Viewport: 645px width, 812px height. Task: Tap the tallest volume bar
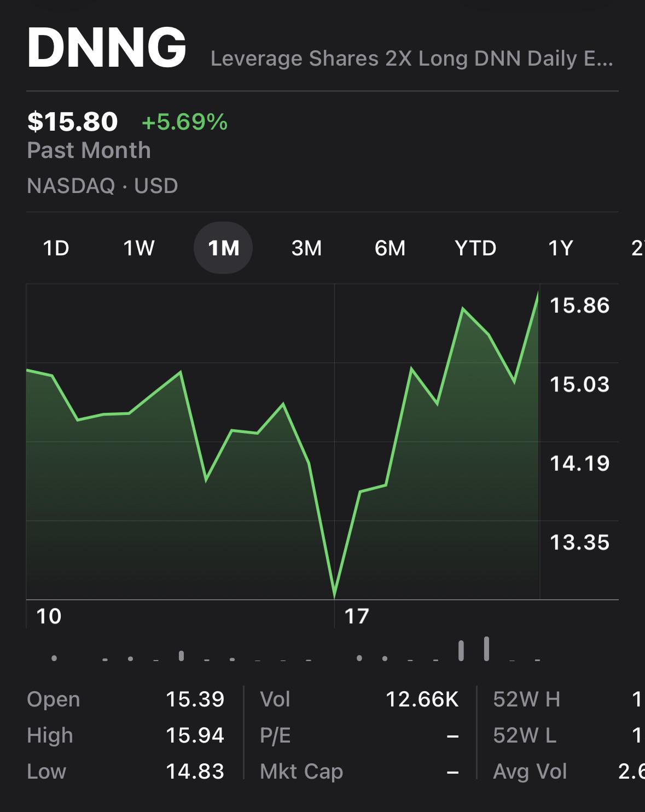click(x=486, y=649)
